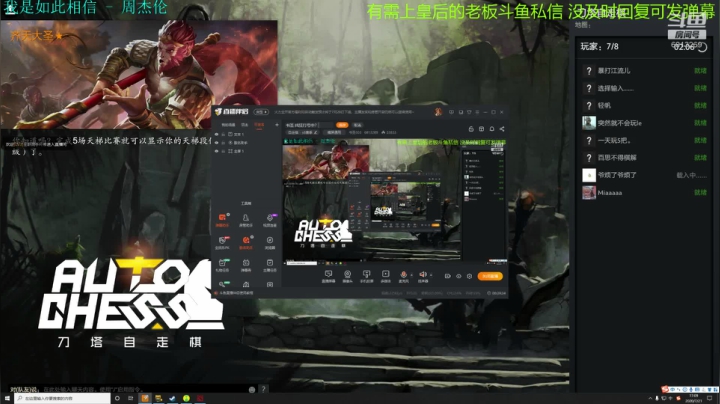Click the grey pill button beside category tag
This screenshot has height=404, width=720.
336,132
